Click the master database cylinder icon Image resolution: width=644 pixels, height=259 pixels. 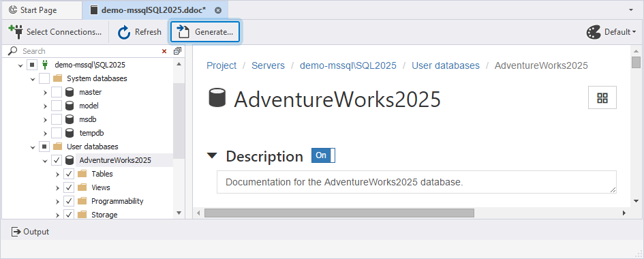point(70,92)
